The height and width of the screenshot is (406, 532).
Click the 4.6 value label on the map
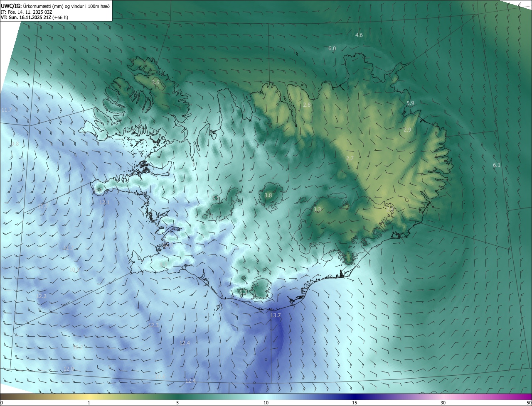(x=359, y=35)
